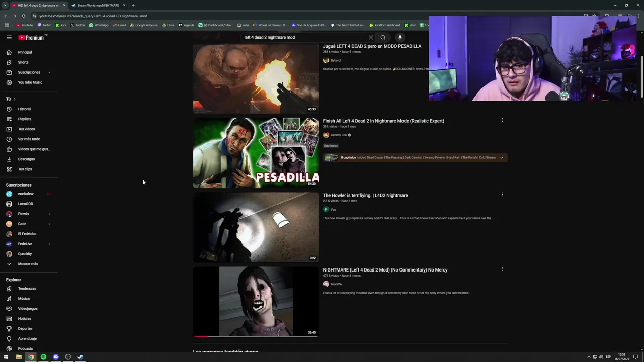Open the Gmail bookmark
This screenshot has height=362, width=644.
(x=119, y=25)
